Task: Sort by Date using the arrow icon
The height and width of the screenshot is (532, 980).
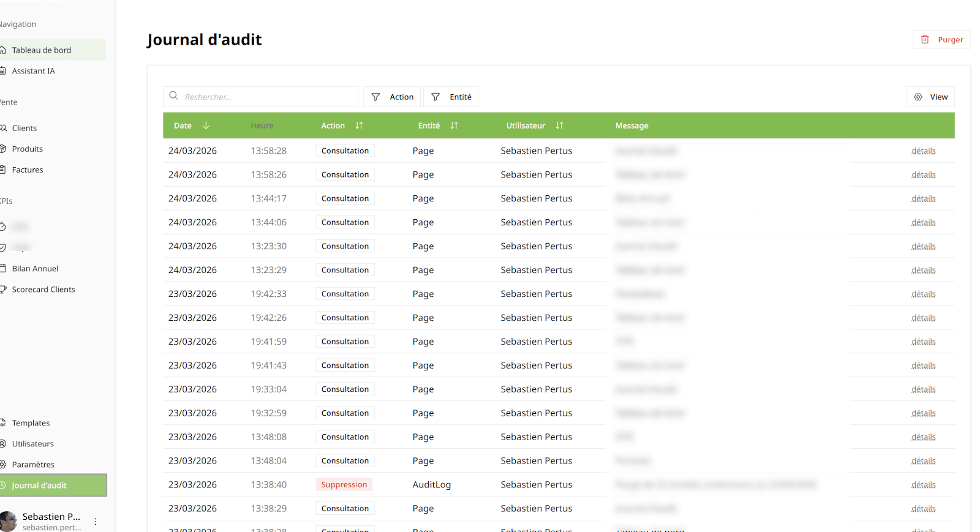Action: (206, 126)
